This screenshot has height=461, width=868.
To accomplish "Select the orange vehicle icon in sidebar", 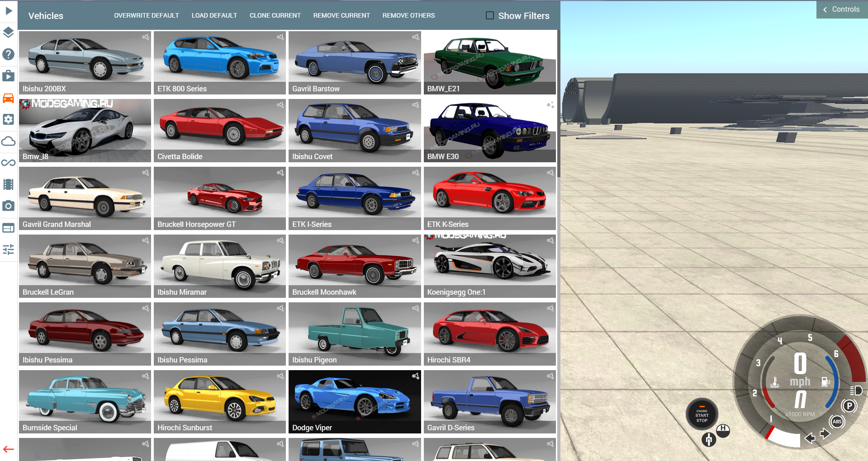I will click(9, 98).
